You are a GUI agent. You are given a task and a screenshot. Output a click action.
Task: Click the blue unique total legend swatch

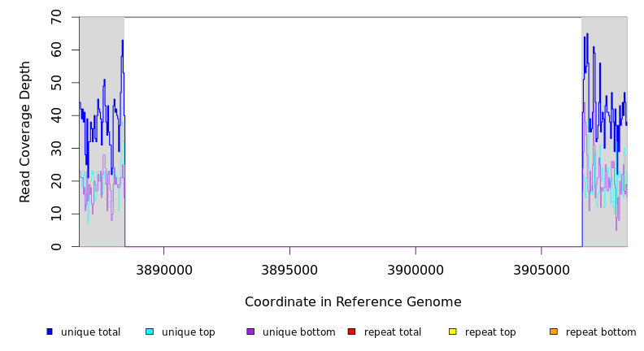[50, 331]
